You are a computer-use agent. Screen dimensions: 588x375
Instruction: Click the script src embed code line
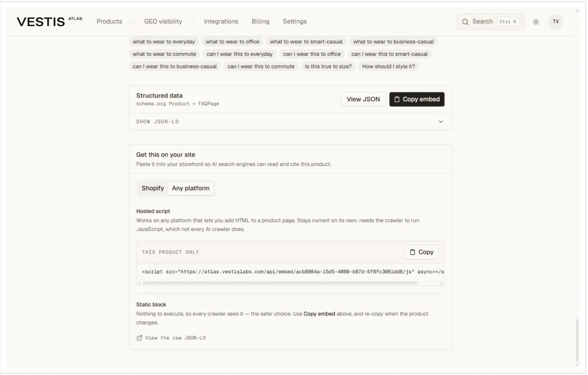(294, 272)
